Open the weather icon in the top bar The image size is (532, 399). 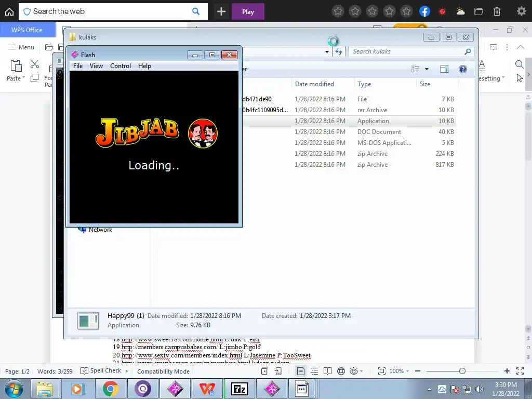click(460, 12)
